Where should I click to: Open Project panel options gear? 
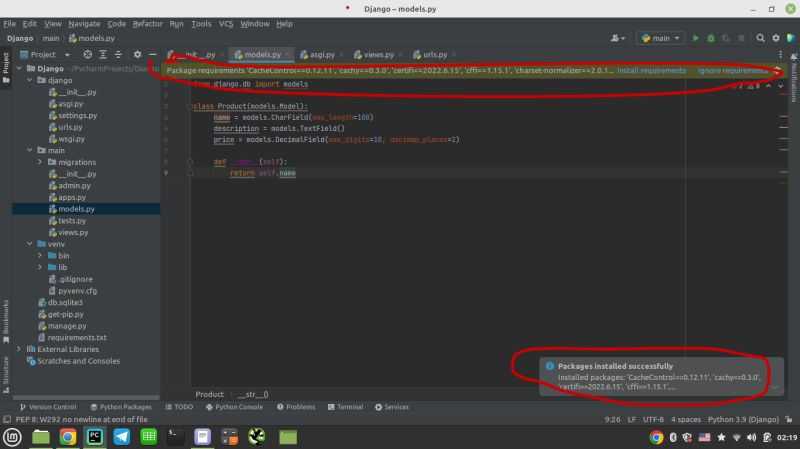tap(137, 55)
